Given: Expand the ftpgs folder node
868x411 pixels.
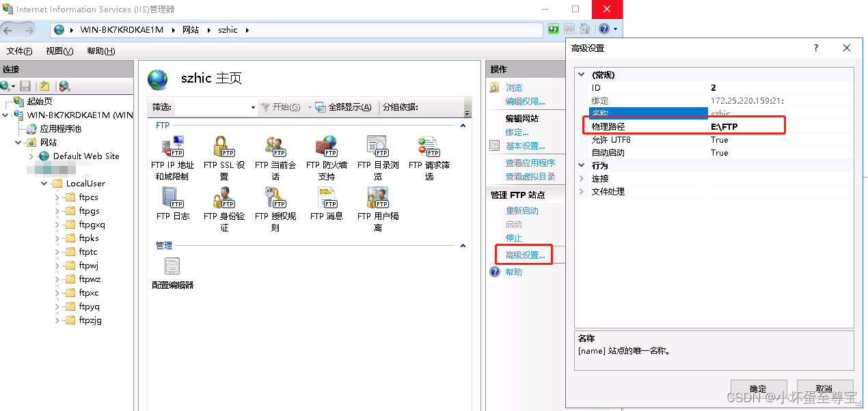Looking at the screenshot, I should (x=57, y=210).
